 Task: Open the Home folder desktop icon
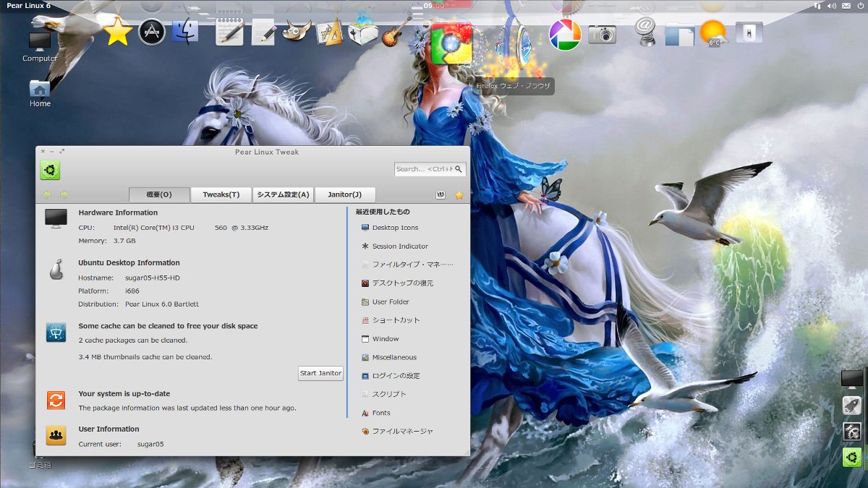click(x=40, y=93)
